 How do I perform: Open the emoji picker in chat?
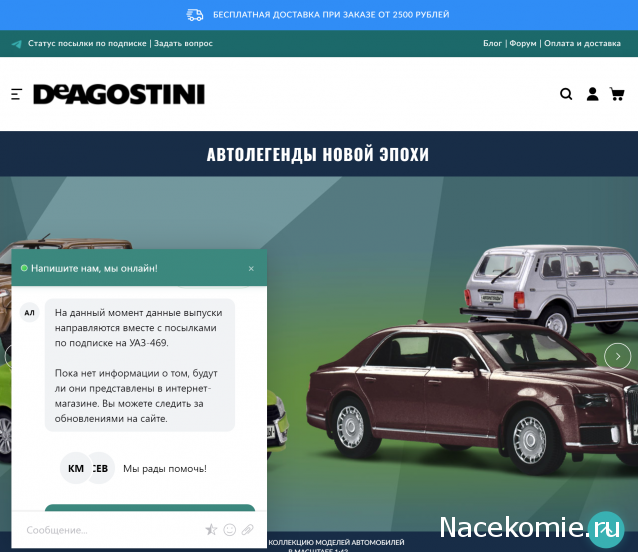(x=229, y=529)
